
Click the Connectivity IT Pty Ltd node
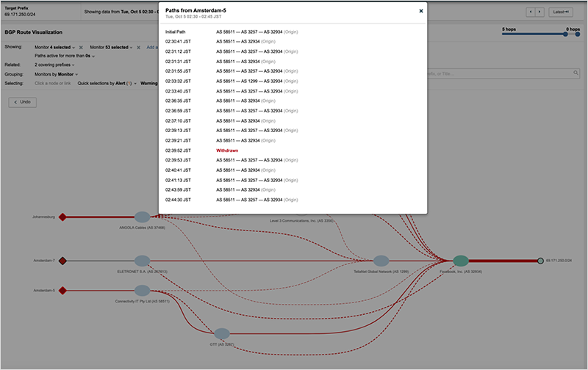[142, 291]
